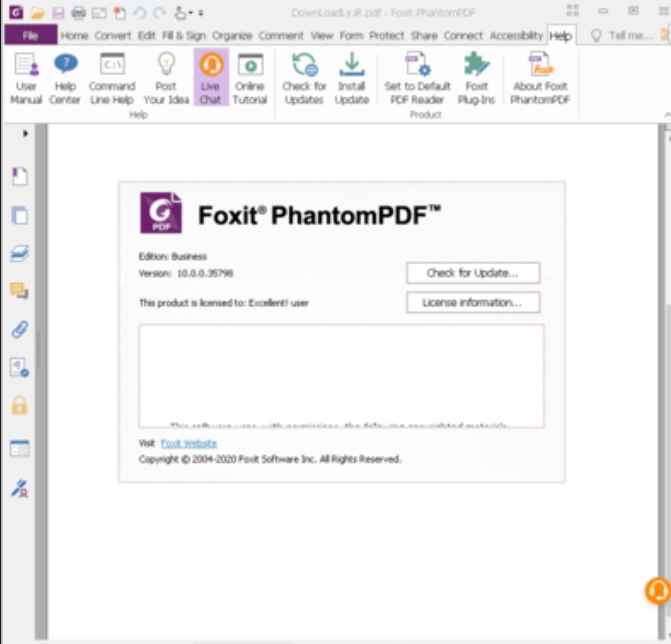Open the Articles side panel
The height and width of the screenshot is (644, 671).
pyautogui.click(x=20, y=448)
